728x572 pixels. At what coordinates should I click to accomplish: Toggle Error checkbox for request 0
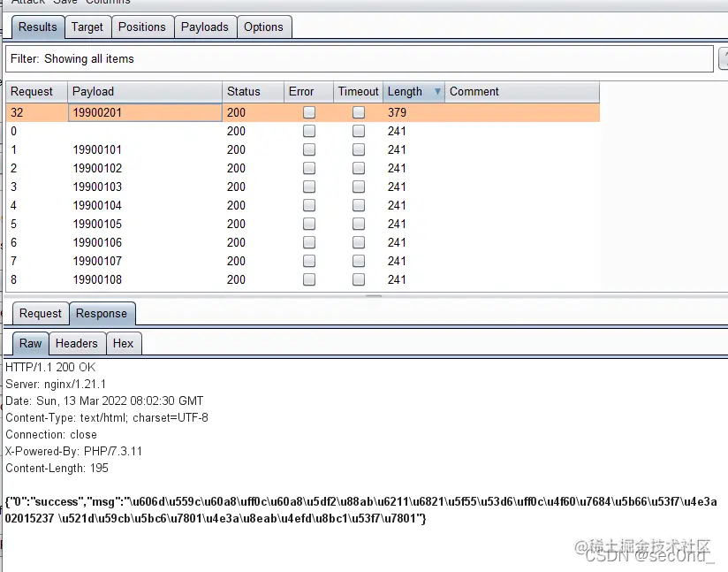tap(309, 131)
